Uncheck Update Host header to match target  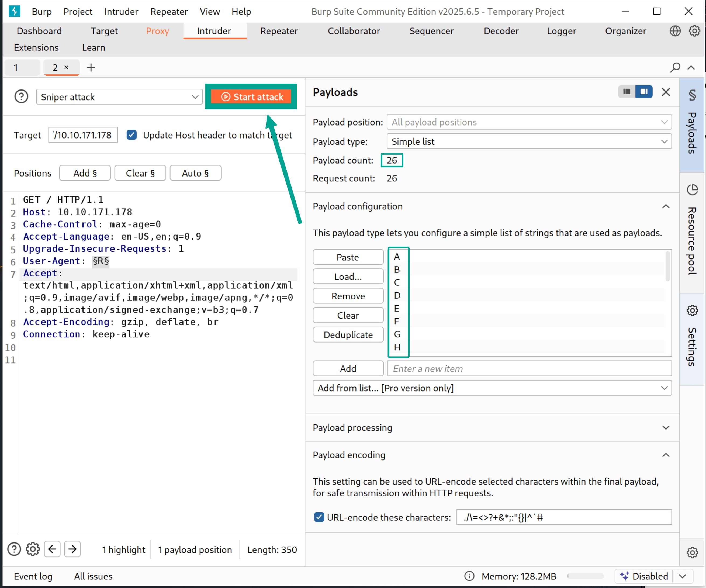[131, 135]
